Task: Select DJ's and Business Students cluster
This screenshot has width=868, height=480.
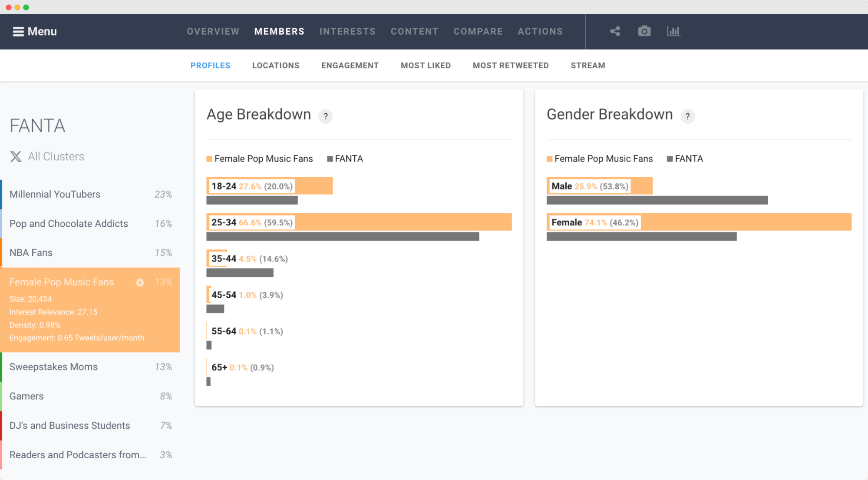Action: [x=90, y=426]
